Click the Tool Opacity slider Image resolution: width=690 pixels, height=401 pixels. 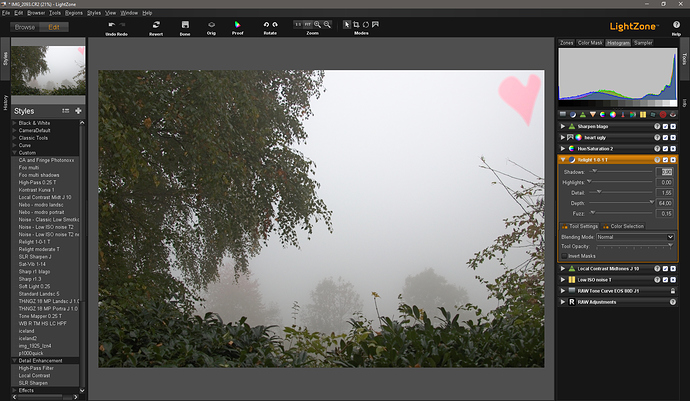[x=634, y=246]
